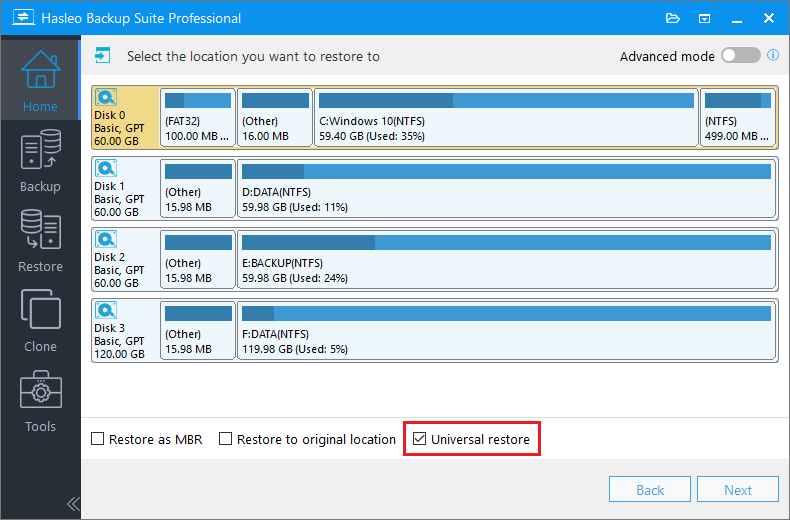
Task: Select the 16.00 MB Other partition
Action: coord(275,117)
